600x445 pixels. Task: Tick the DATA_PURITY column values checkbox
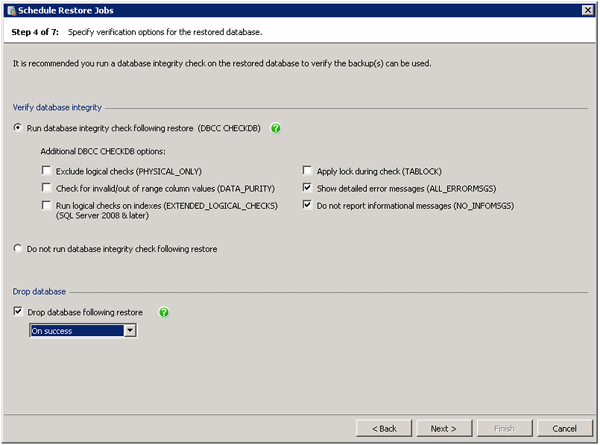47,188
